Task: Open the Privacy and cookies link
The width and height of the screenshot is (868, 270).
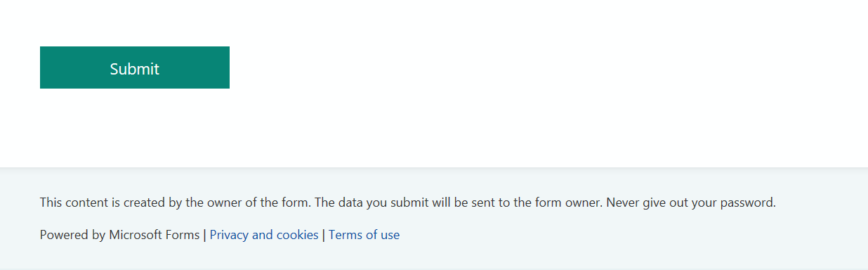Action: (264, 235)
